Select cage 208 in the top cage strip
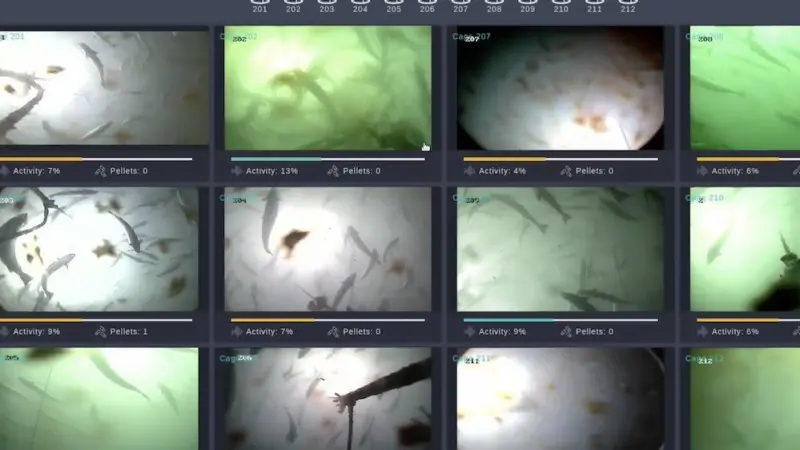Image resolution: width=800 pixels, height=450 pixels. (x=494, y=6)
